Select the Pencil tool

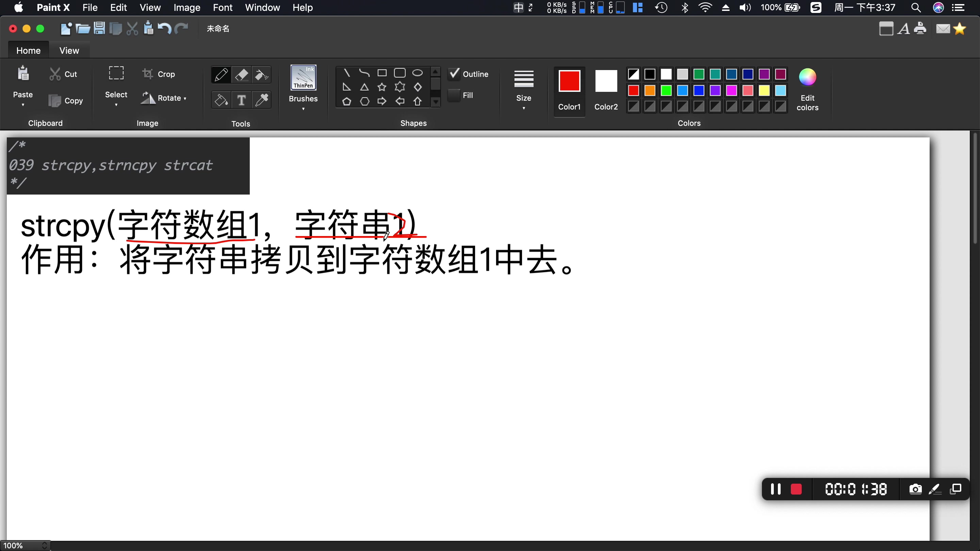pyautogui.click(x=221, y=75)
